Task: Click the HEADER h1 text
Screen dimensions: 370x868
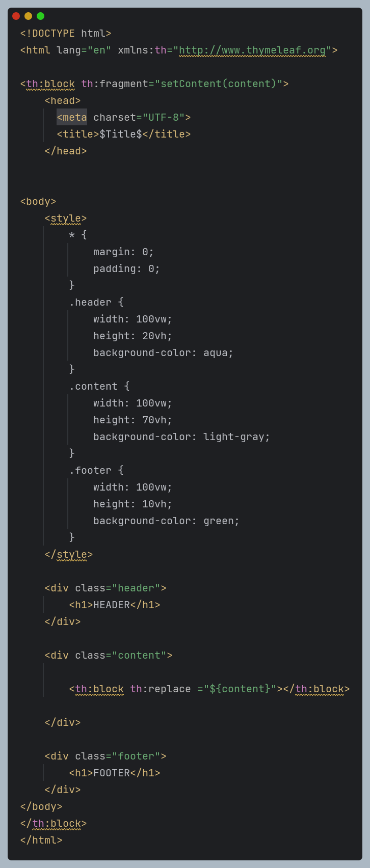Action: pos(112,605)
